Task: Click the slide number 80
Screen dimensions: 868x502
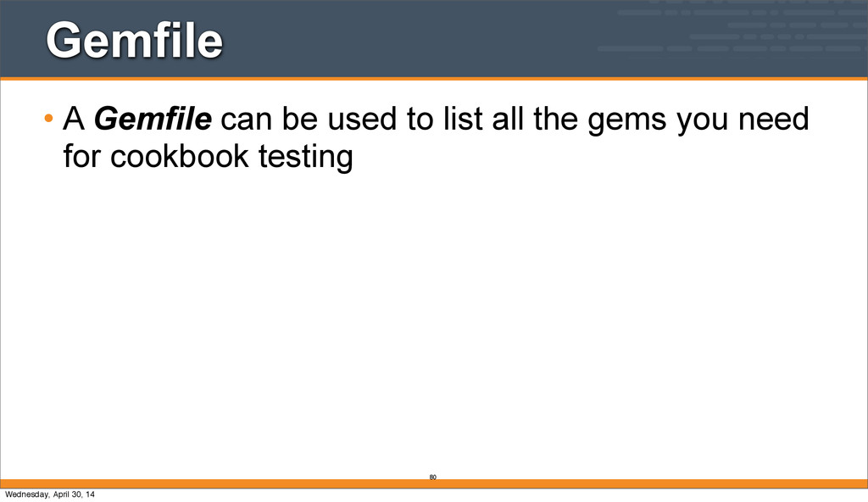Action: click(432, 477)
